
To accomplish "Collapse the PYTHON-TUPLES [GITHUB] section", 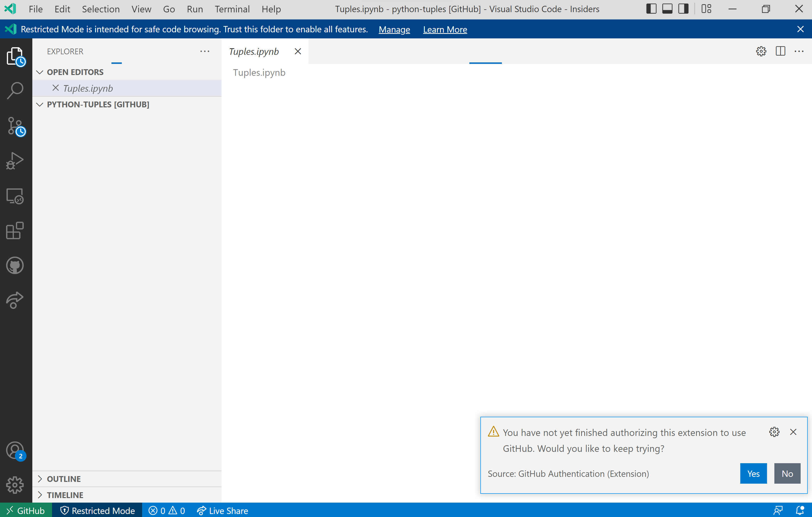I will [x=40, y=104].
